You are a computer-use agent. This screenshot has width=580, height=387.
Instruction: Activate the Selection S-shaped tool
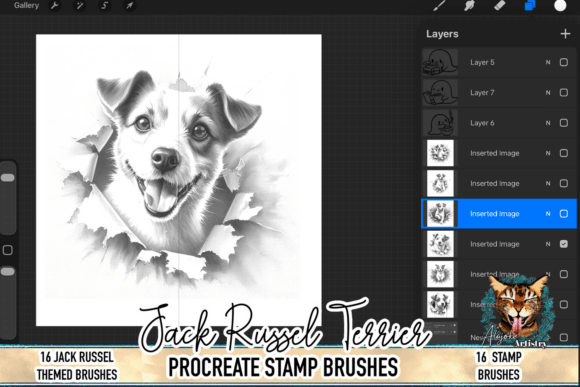click(105, 6)
